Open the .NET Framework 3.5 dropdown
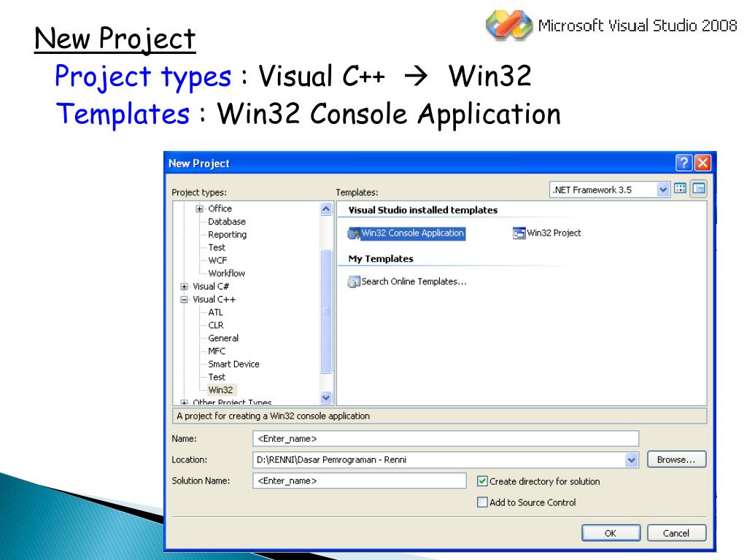Viewport: 747px width, 560px height. [x=662, y=190]
